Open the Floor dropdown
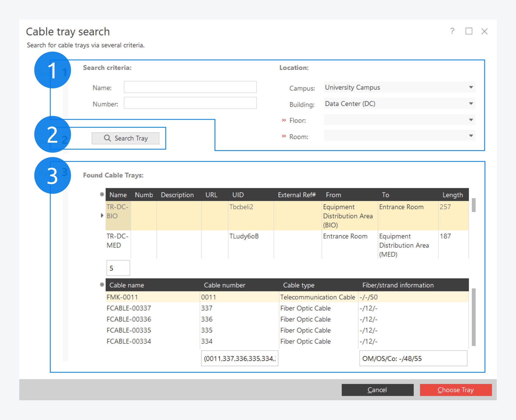This screenshot has height=420, width=516. click(471, 120)
